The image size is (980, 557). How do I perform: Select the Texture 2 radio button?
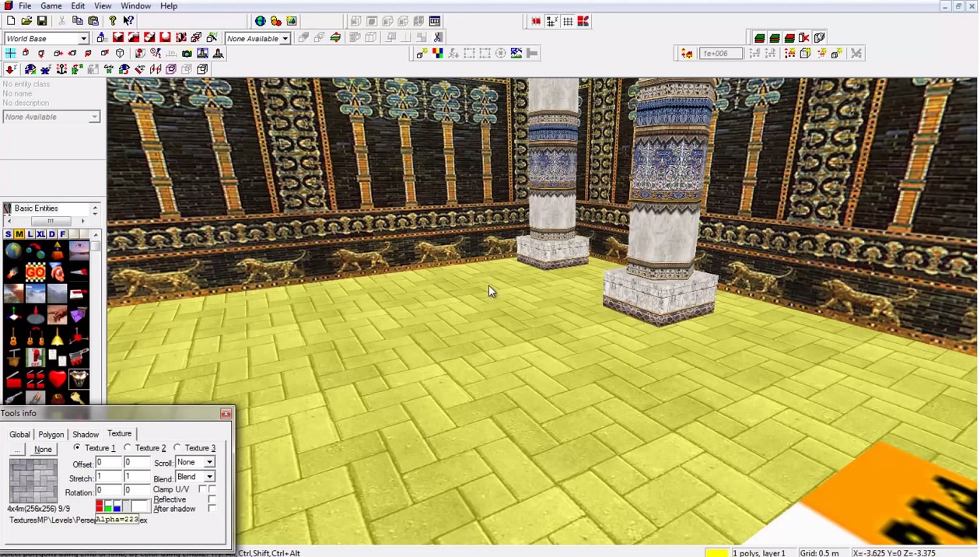(x=128, y=448)
